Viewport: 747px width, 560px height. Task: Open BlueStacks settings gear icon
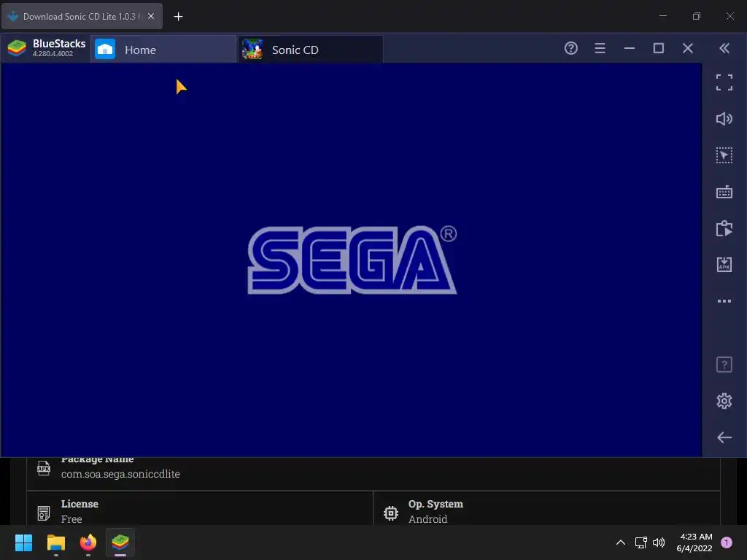point(724,401)
